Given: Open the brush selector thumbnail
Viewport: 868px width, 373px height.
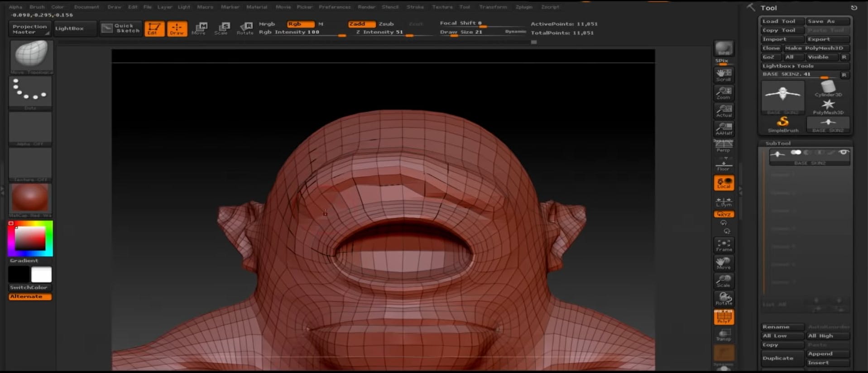Looking at the screenshot, I should click(31, 56).
